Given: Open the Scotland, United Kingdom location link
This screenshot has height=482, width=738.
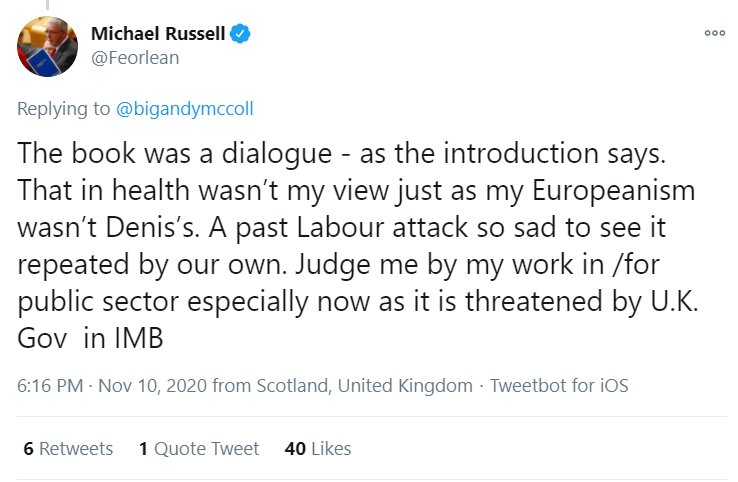Looking at the screenshot, I should 364,386.
